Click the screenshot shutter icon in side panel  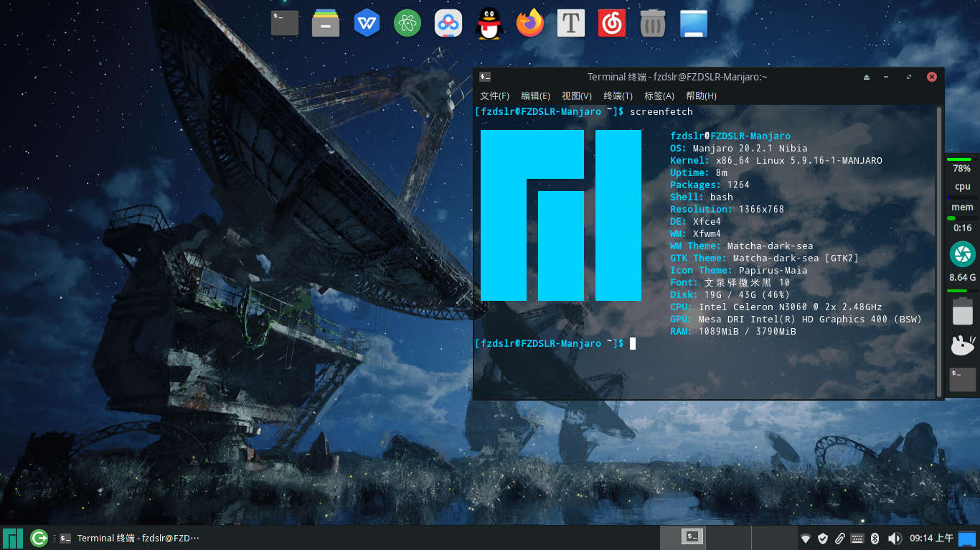tap(962, 254)
